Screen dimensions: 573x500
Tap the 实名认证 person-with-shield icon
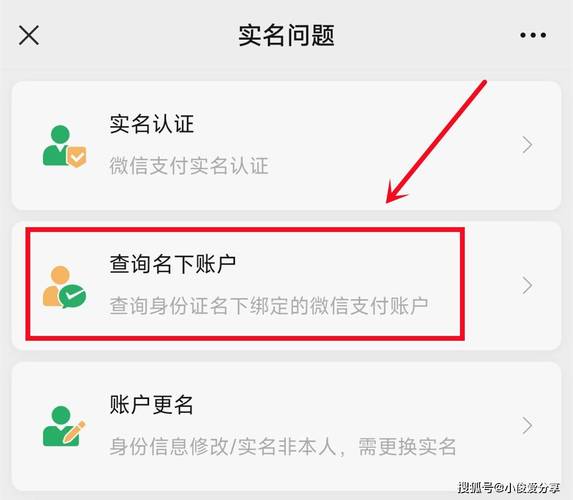pyautogui.click(x=65, y=146)
